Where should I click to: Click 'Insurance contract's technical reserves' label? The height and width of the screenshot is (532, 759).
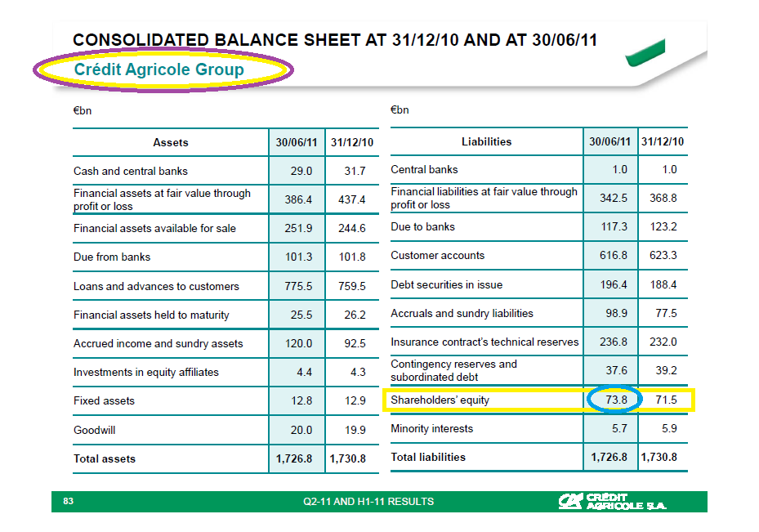484,342
